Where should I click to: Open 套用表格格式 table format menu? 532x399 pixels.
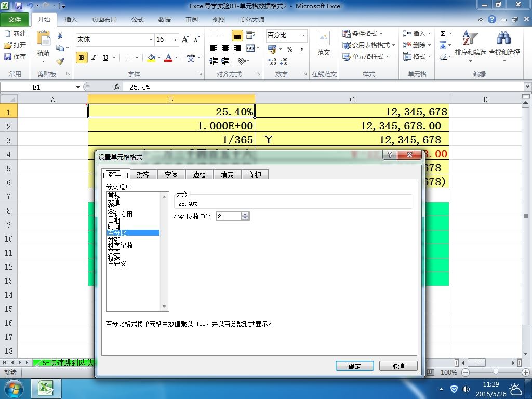[369, 45]
